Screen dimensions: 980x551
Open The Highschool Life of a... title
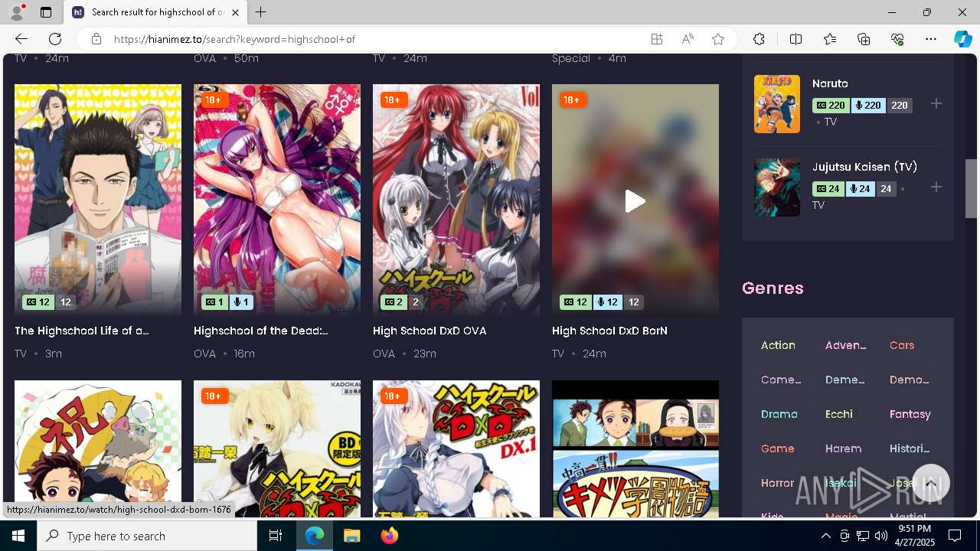(82, 331)
